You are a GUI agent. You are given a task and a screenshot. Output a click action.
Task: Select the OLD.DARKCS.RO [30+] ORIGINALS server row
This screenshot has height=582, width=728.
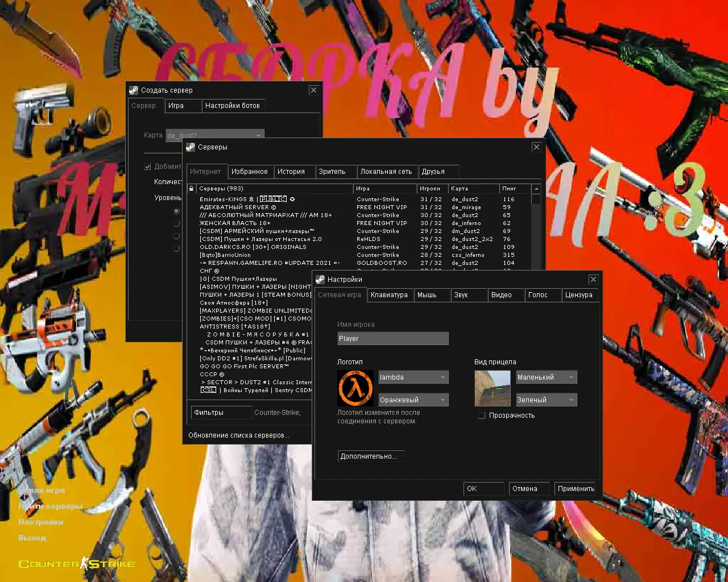click(360, 247)
